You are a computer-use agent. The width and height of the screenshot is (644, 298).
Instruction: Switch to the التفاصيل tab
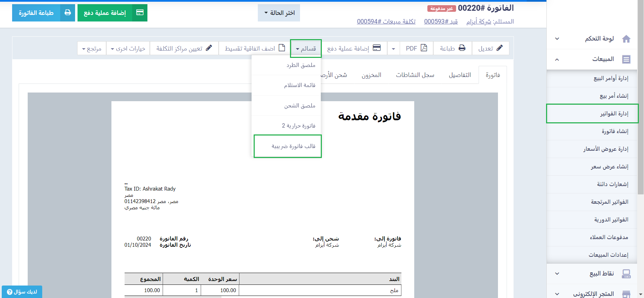point(460,75)
